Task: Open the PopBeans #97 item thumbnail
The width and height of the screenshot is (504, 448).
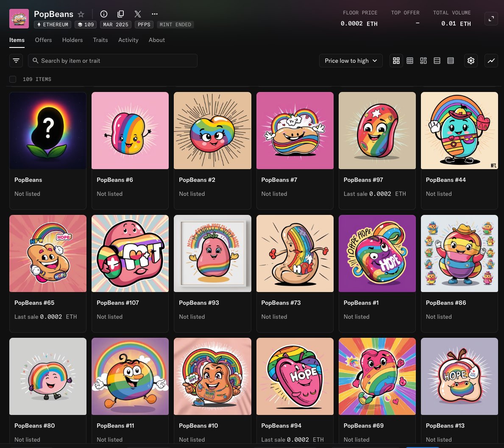Action: tap(377, 131)
